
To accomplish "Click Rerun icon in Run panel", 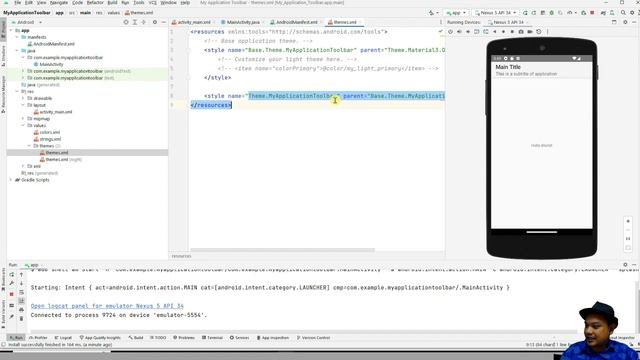I will pos(12,275).
